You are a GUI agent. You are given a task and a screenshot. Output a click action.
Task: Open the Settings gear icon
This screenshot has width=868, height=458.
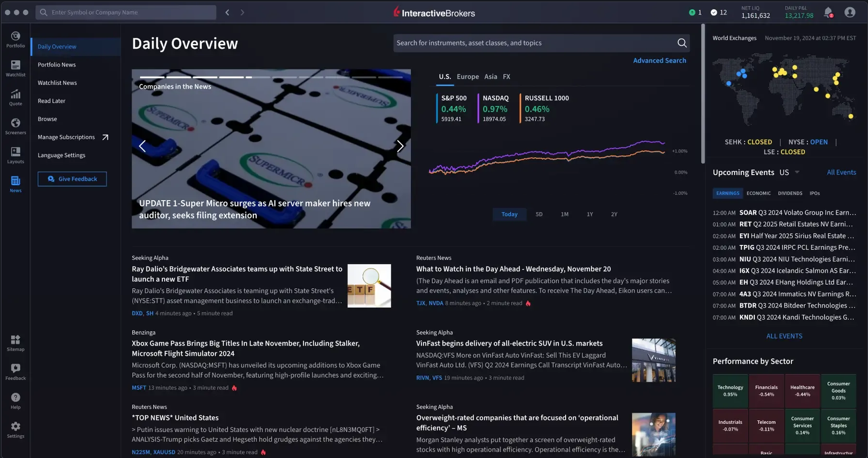pos(15,430)
